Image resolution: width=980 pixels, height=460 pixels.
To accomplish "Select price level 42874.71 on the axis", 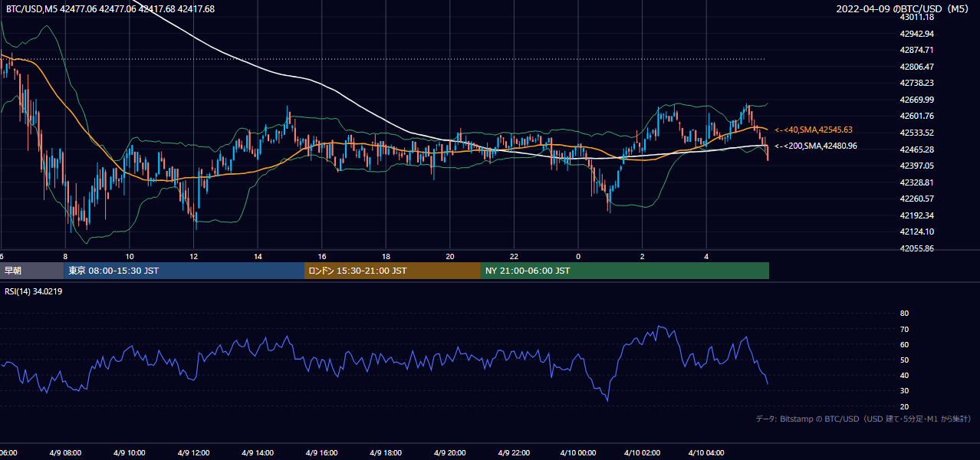I will point(917,50).
